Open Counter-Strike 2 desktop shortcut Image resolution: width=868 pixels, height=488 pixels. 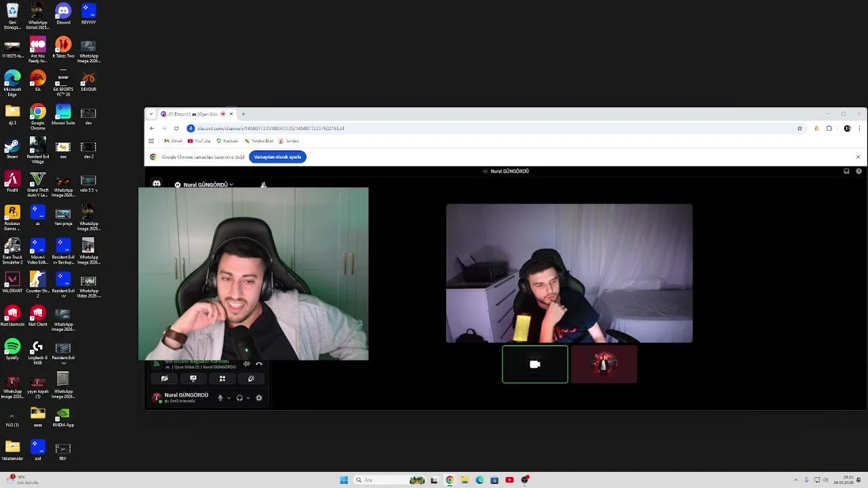(38, 284)
